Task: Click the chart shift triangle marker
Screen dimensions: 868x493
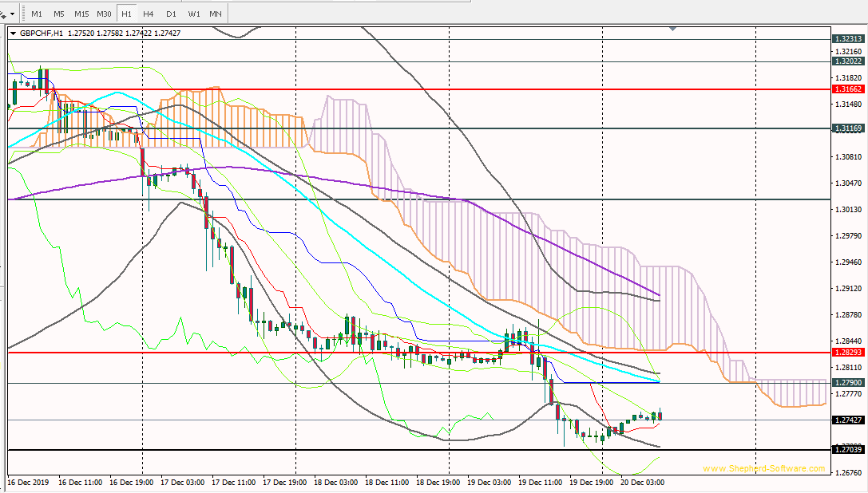Action: point(672,28)
